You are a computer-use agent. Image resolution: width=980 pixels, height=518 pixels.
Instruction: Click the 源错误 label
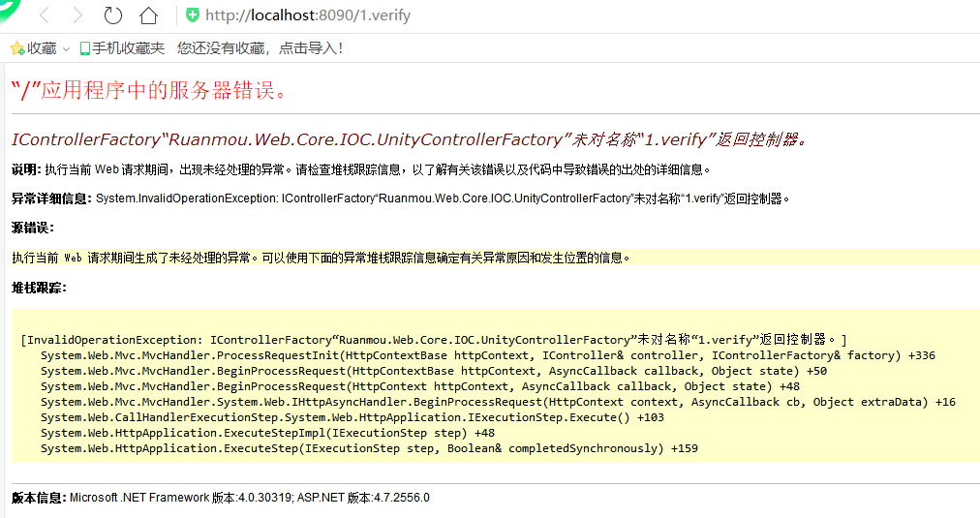[x=33, y=228]
